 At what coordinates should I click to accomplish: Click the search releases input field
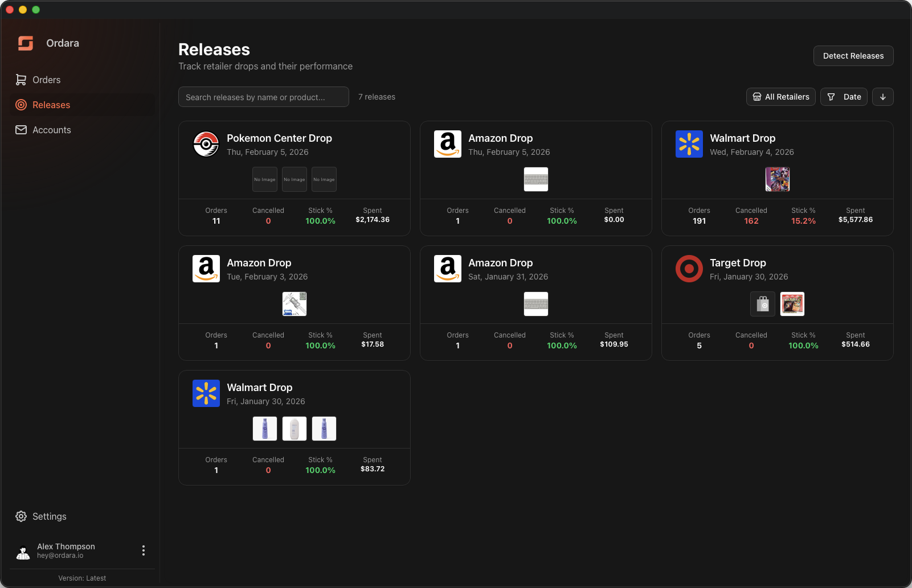(x=263, y=97)
